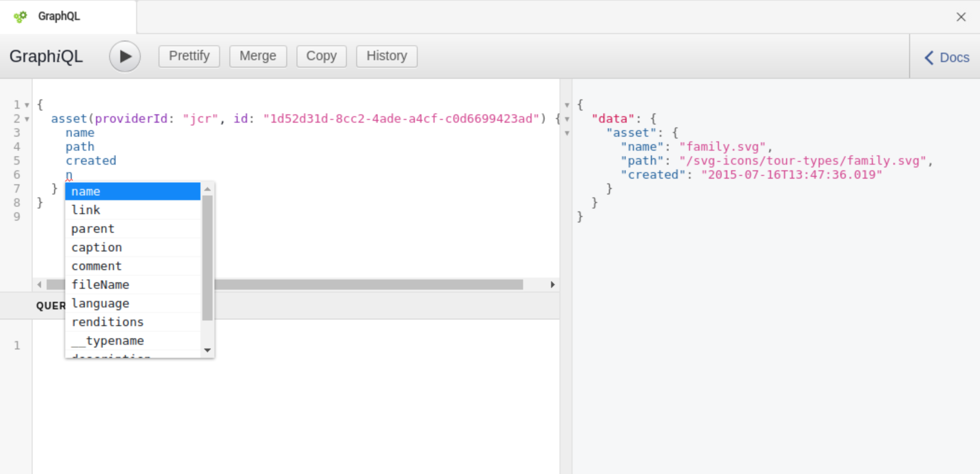Screen dimensions: 980x474
Task: Click the Prettify button
Action: 189,56
